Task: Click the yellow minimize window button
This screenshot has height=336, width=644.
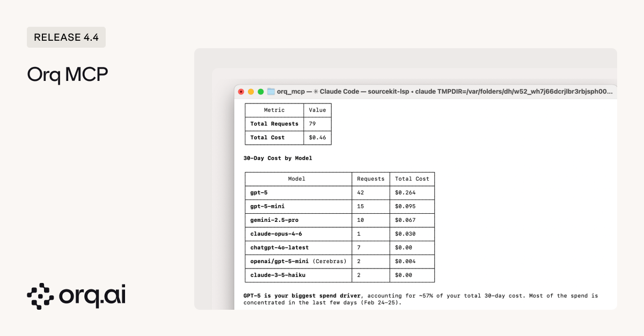Action: point(251,92)
